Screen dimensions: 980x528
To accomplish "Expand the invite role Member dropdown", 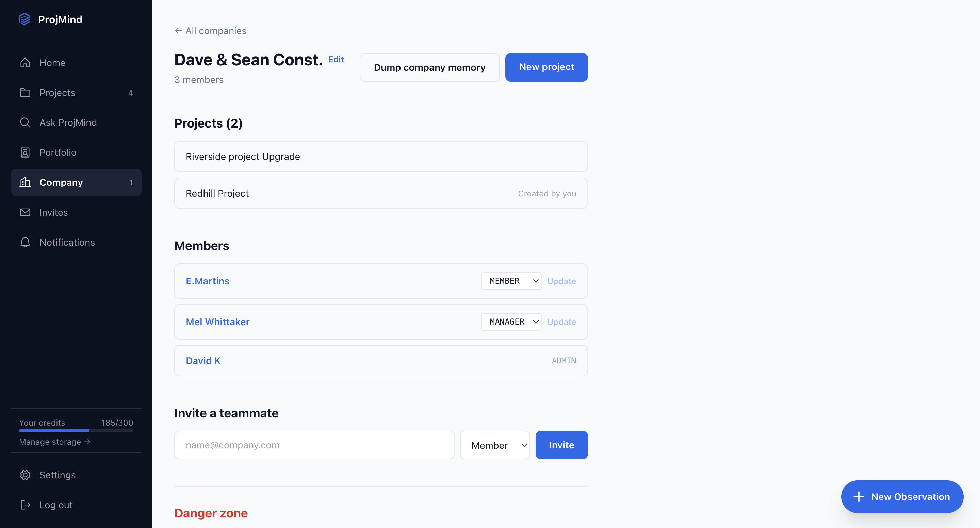I will pos(494,445).
